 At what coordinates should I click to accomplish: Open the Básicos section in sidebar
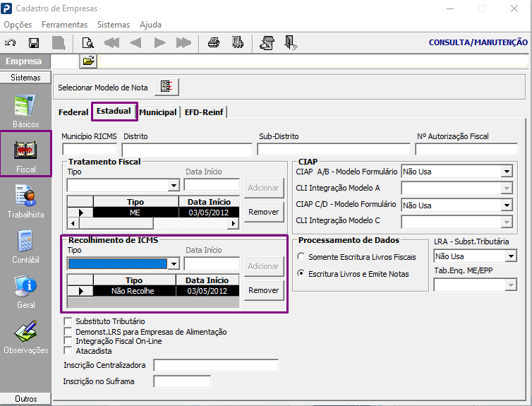point(25,110)
